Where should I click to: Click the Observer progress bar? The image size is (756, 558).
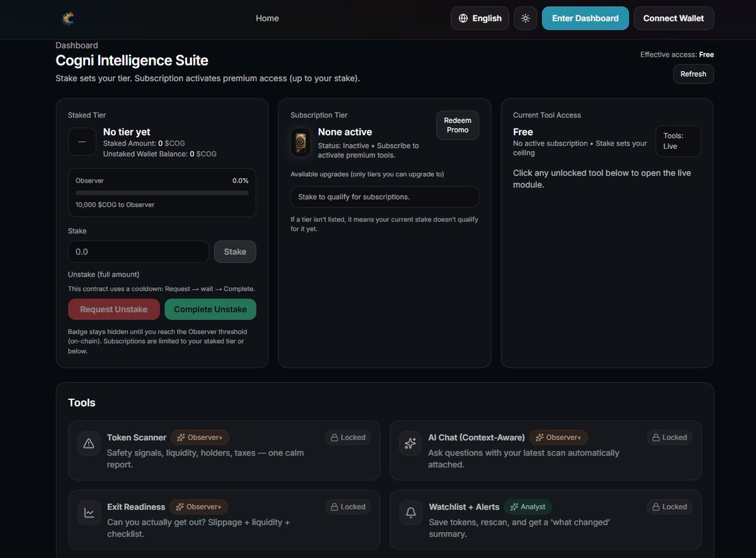tap(162, 192)
